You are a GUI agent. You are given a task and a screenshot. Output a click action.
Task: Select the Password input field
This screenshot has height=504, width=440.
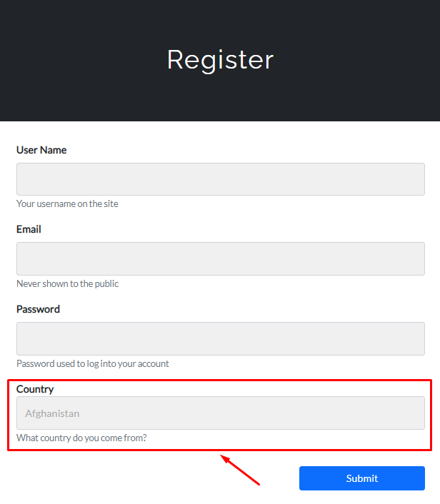tap(220, 338)
